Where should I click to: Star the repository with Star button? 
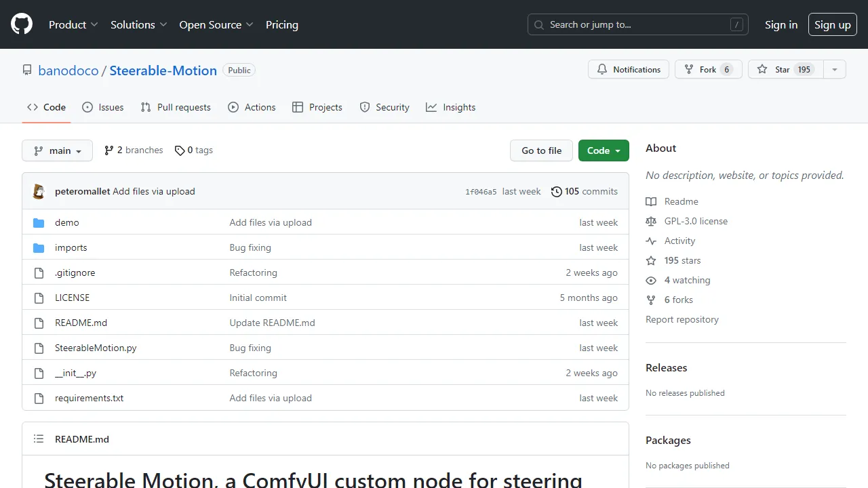[x=786, y=70]
